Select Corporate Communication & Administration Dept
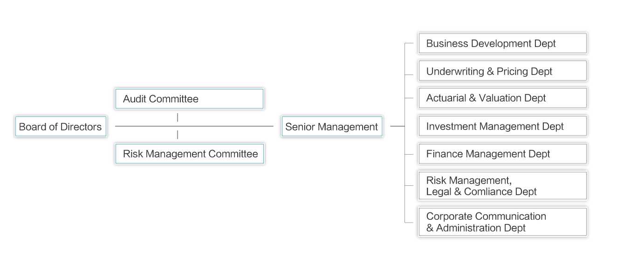The width and height of the screenshot is (644, 265). click(502, 222)
